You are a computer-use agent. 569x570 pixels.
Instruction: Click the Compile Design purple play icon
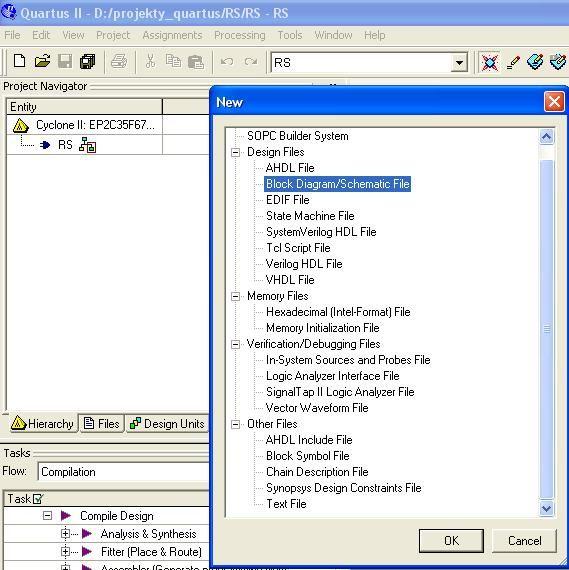point(66,515)
